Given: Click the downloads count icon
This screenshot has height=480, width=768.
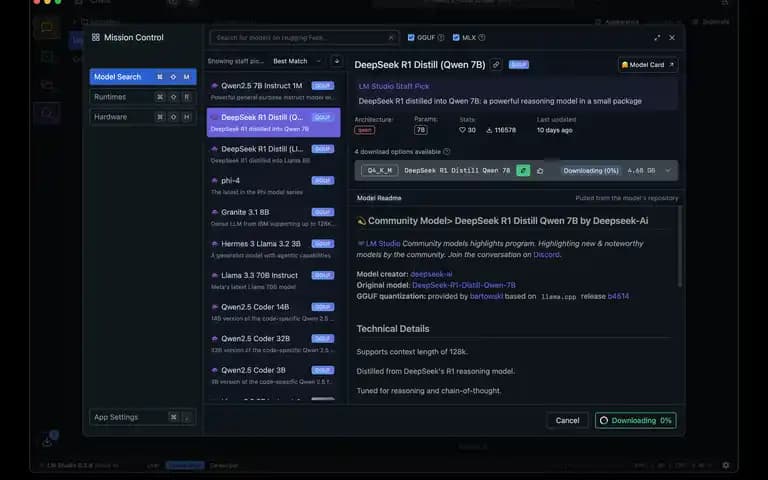Looking at the screenshot, I should tap(489, 130).
